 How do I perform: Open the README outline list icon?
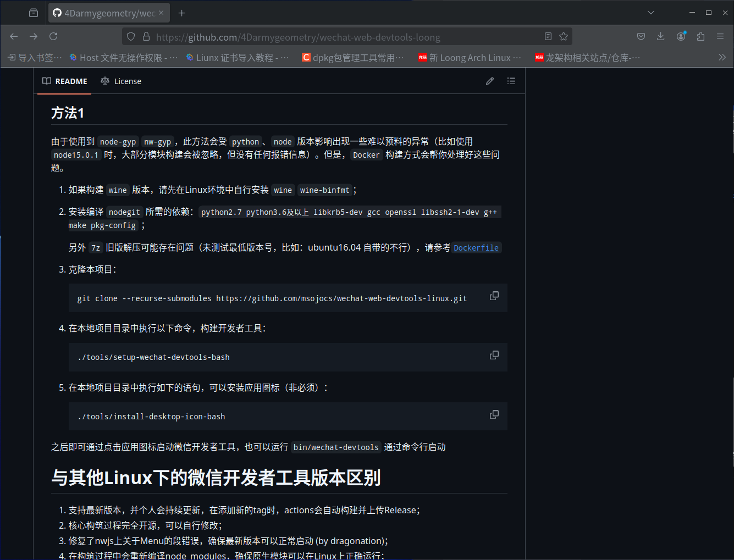pos(511,81)
